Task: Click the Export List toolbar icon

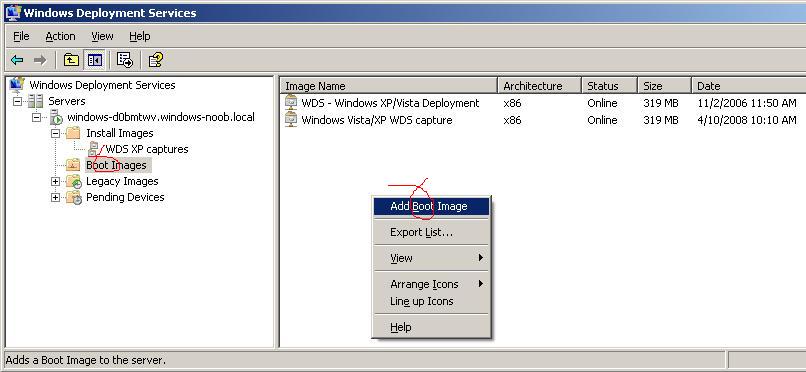Action: [124, 60]
